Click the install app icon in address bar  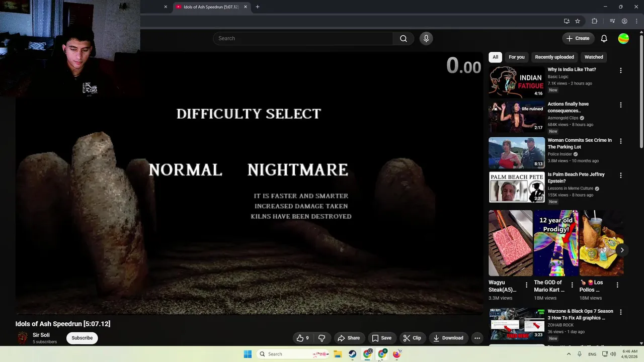click(x=567, y=21)
